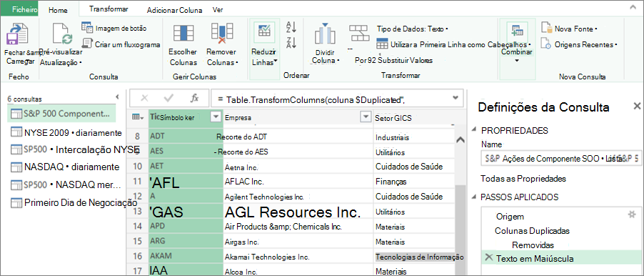644x276 pixels.
Task: Switch to the Ver tab
Action: 218,9
